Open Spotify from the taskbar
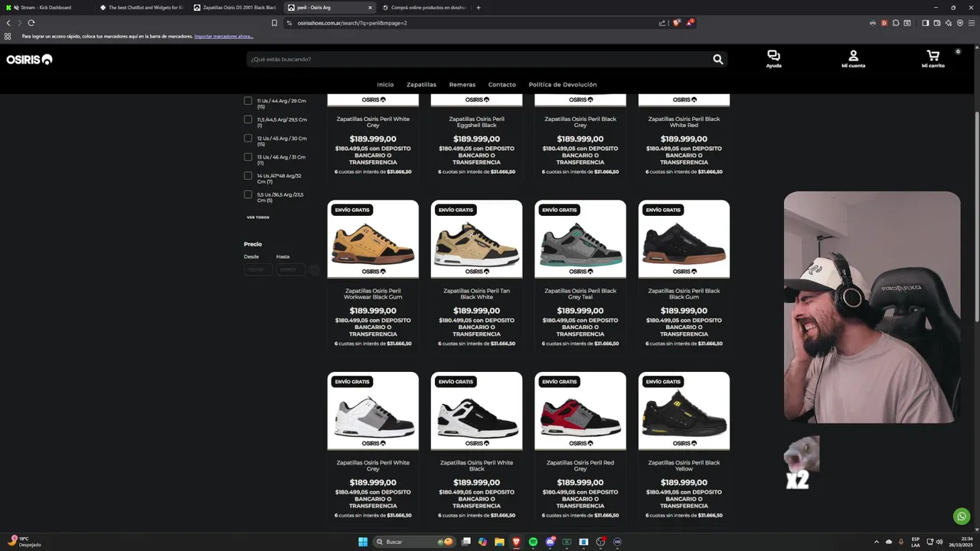The width and height of the screenshot is (980, 551). [533, 542]
